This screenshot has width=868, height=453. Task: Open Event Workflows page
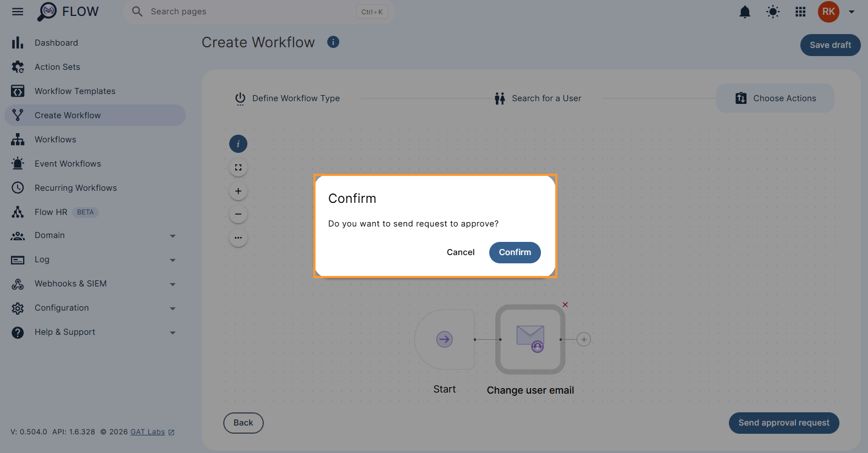(95, 164)
